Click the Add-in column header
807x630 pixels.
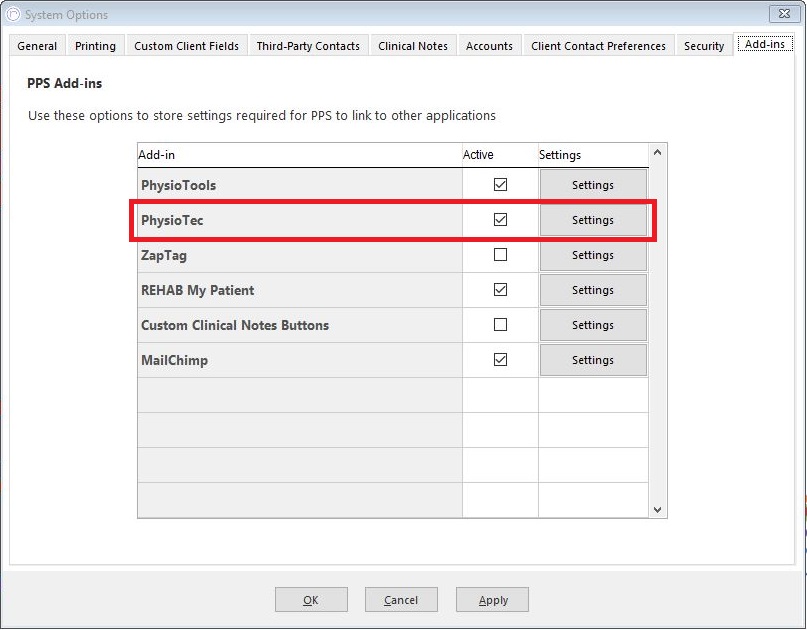coord(300,155)
